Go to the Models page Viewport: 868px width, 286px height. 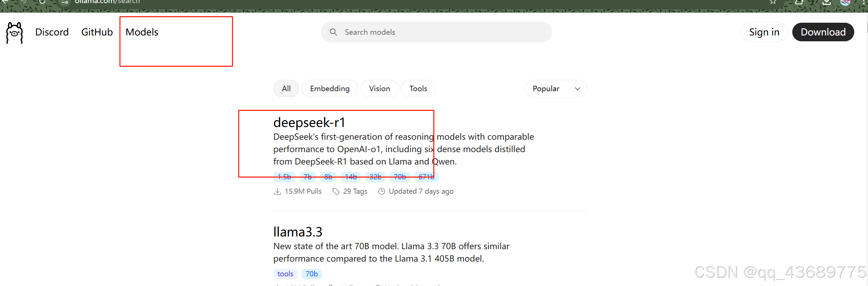coord(142,32)
